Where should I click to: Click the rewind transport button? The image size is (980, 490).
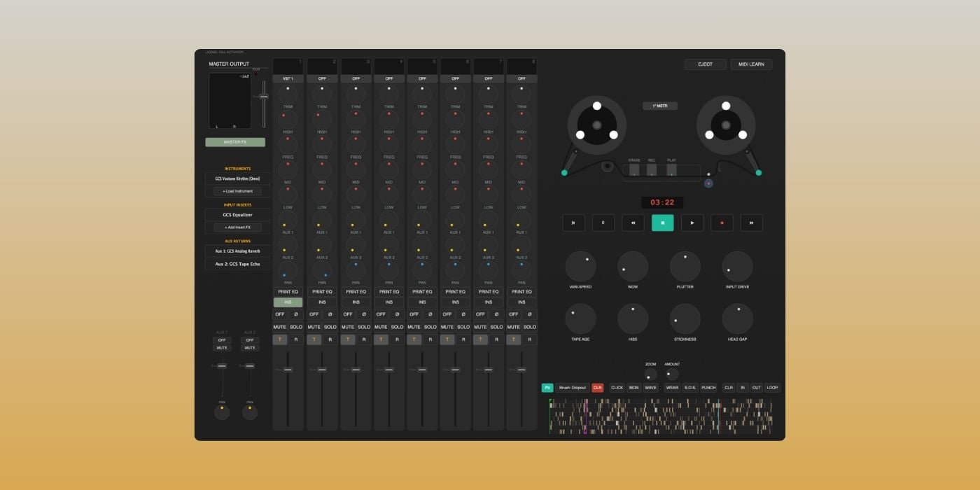click(x=633, y=223)
